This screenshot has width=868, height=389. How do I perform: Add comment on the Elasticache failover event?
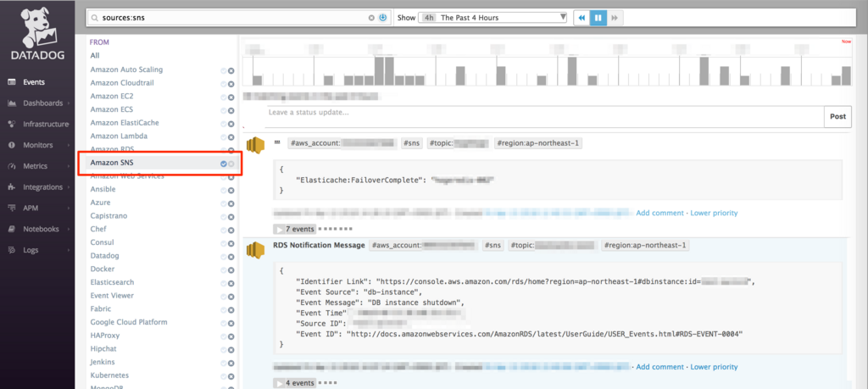point(659,213)
